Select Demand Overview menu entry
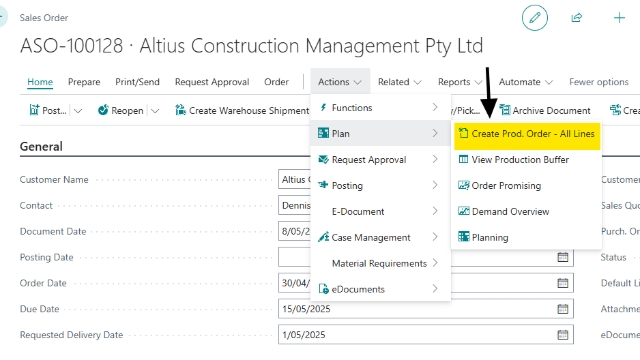 point(526,211)
